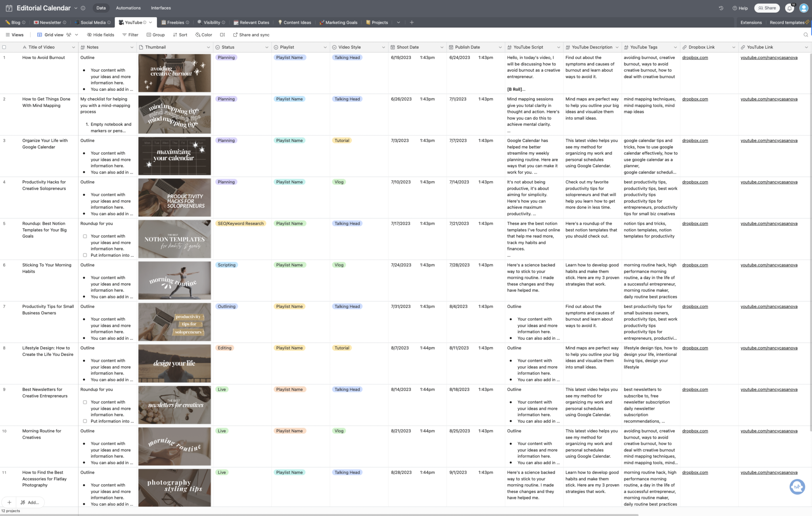Click the Thumbnail column attachment icon

click(x=141, y=47)
